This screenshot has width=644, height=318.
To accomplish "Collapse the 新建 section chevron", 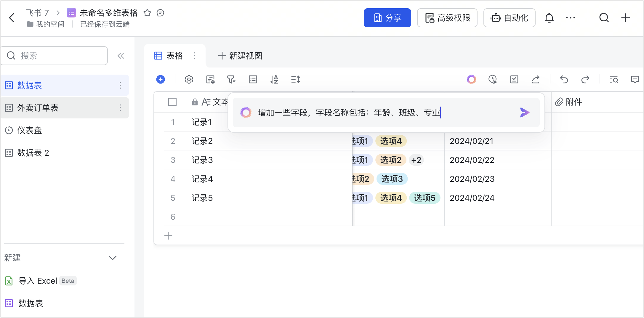I will (x=113, y=258).
